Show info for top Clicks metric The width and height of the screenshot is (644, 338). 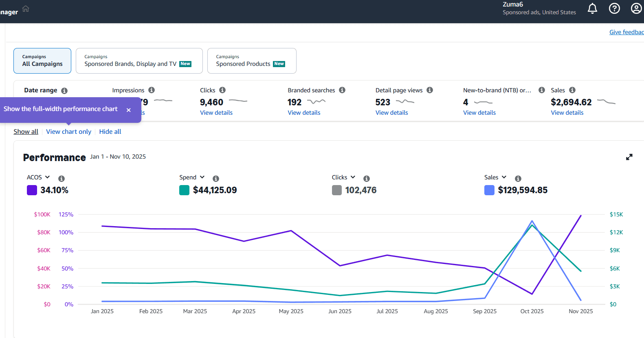click(222, 90)
